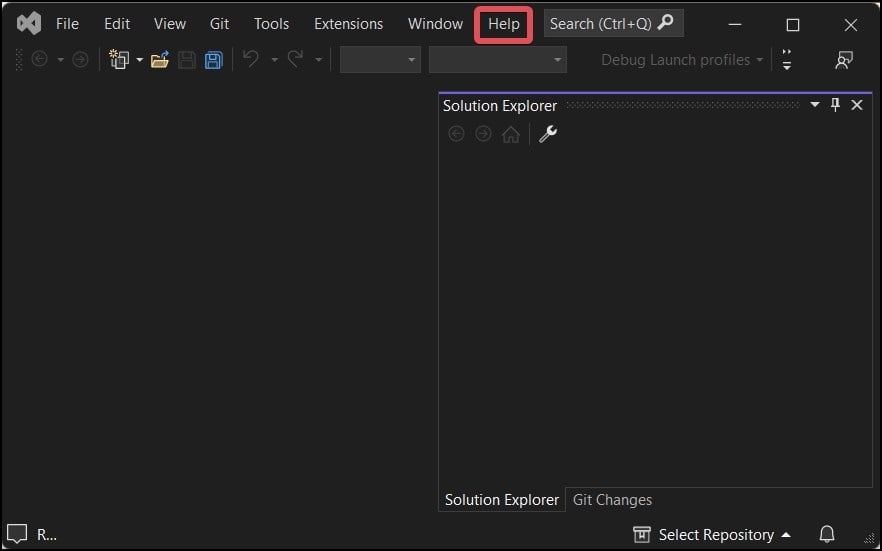Open the Help menu
Screen dimensions: 882x551
click(x=503, y=24)
